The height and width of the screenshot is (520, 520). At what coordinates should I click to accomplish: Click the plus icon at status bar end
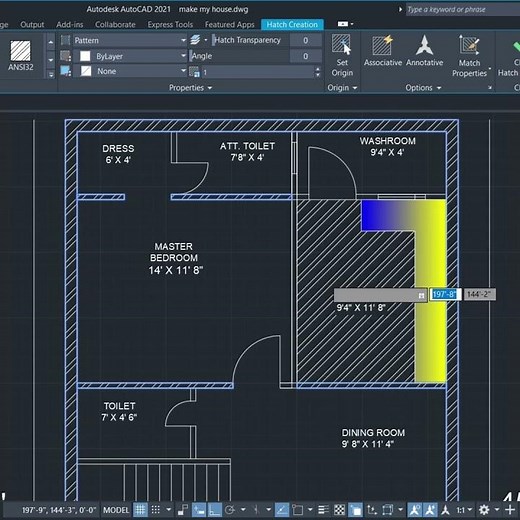click(x=510, y=509)
